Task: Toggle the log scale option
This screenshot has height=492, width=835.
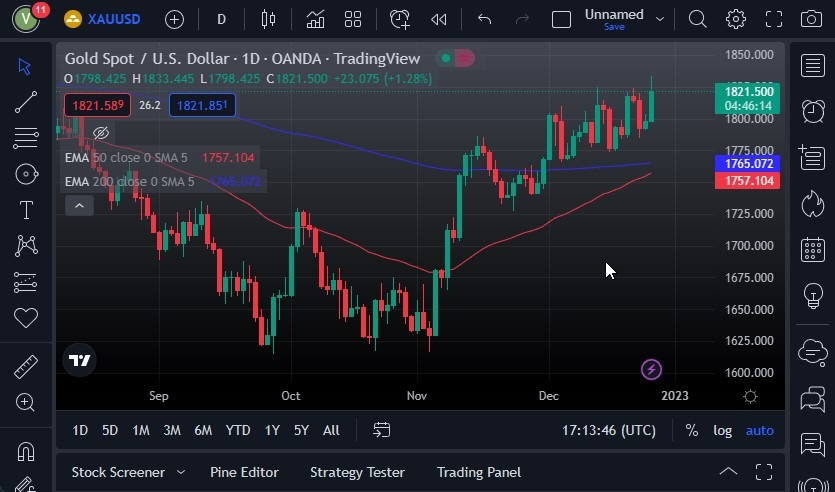Action: tap(722, 430)
